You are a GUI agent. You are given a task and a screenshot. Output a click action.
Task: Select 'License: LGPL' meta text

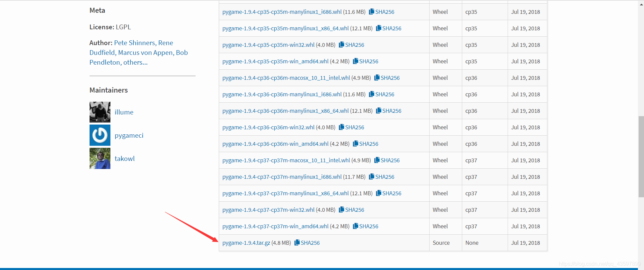(x=110, y=27)
